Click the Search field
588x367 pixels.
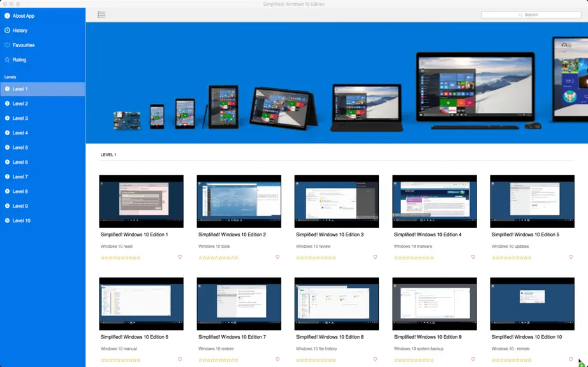[531, 15]
